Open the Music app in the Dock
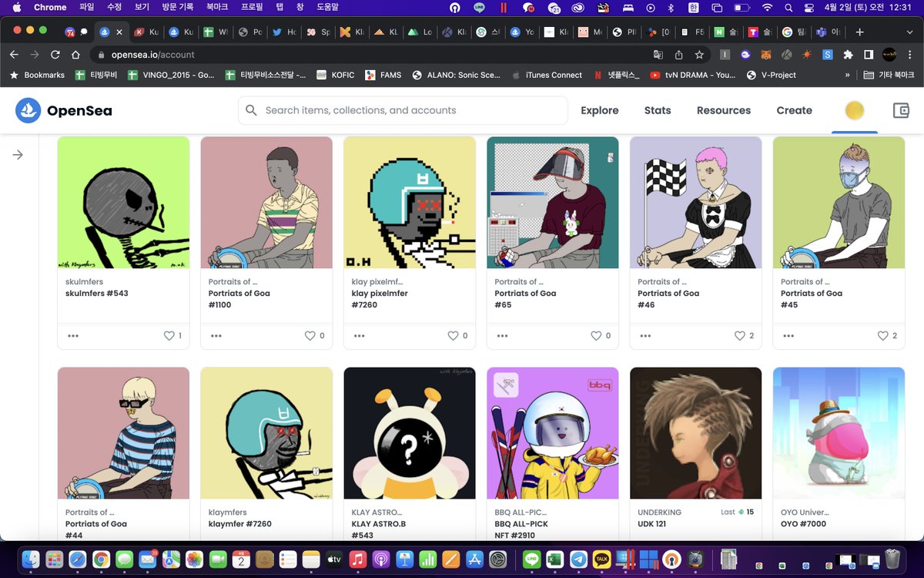Viewport: 924px width, 578px height. tap(357, 559)
